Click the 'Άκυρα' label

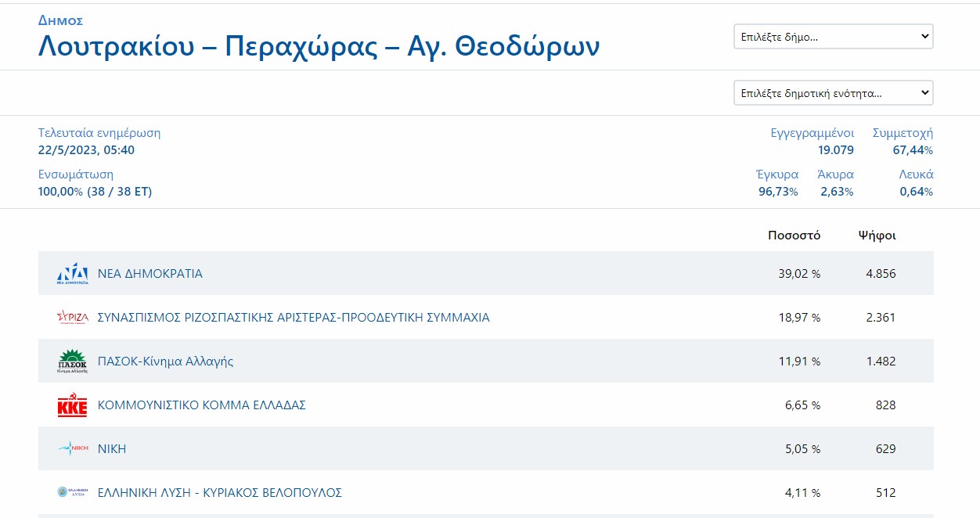click(835, 174)
